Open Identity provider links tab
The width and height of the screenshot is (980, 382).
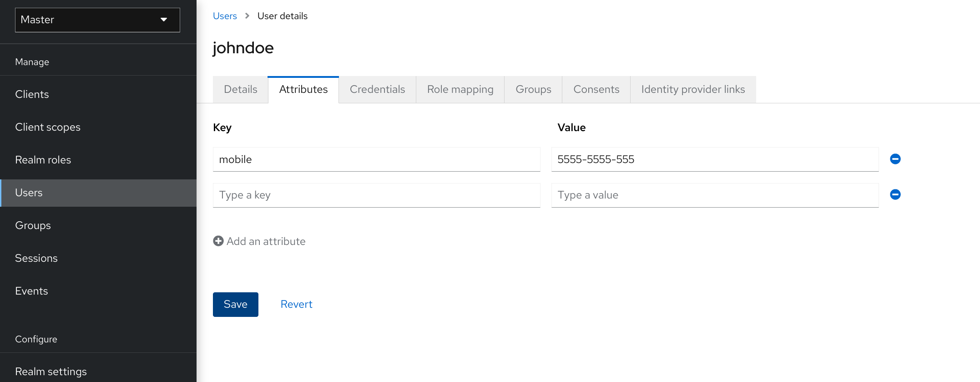tap(693, 89)
